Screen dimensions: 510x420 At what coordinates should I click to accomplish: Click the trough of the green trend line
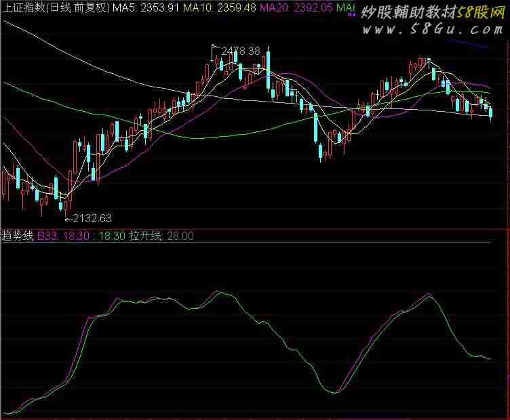[x=333, y=392]
